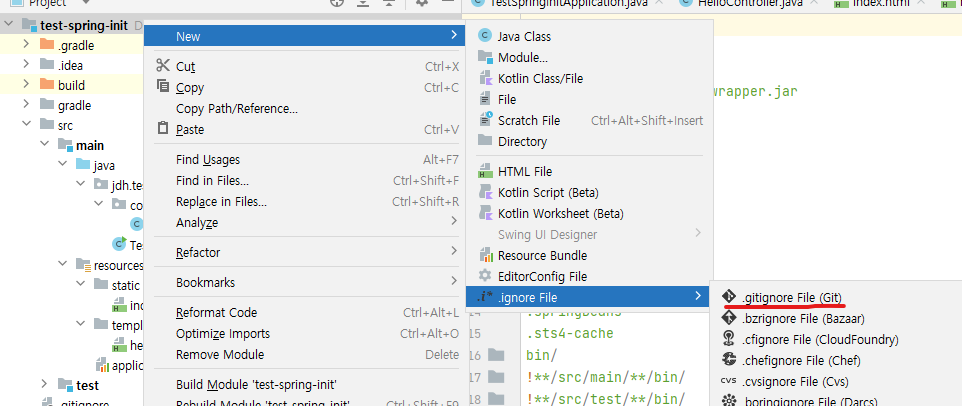Click the fold marker beside line 16
The width and height of the screenshot is (962, 406).
[496, 354]
